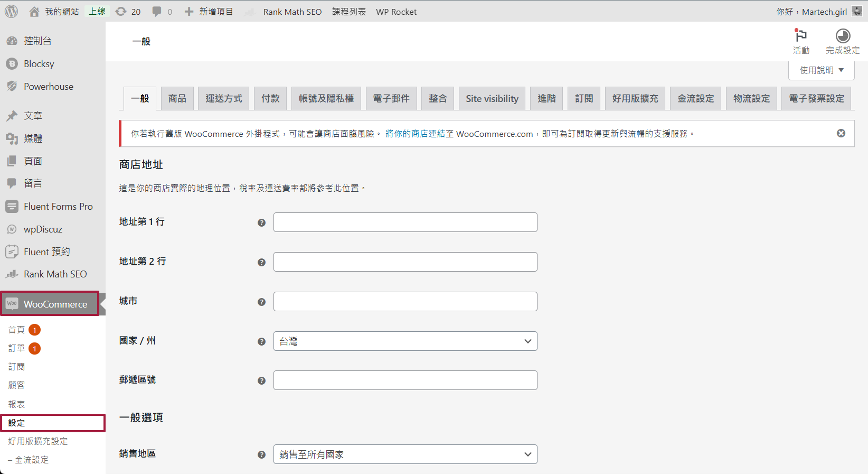Screen dimensions: 868x474
Task: Open WP Rocket in the admin bar
Action: point(397,12)
